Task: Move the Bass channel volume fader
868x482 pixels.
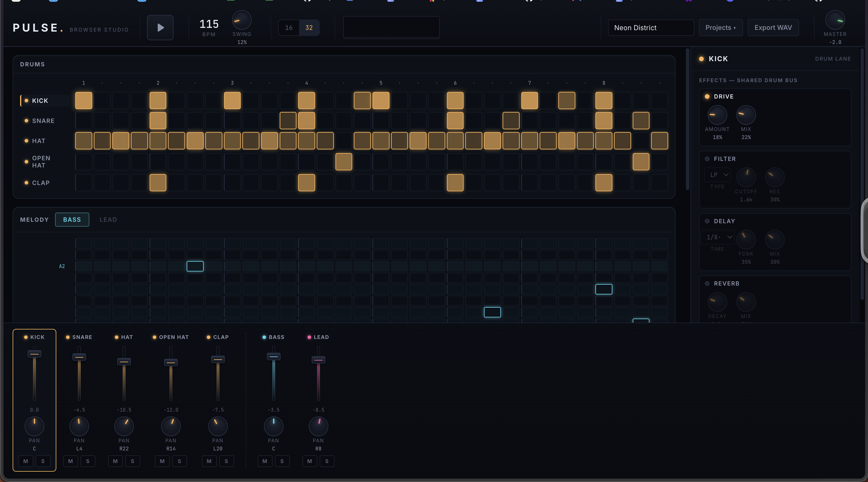Action: 274,356
